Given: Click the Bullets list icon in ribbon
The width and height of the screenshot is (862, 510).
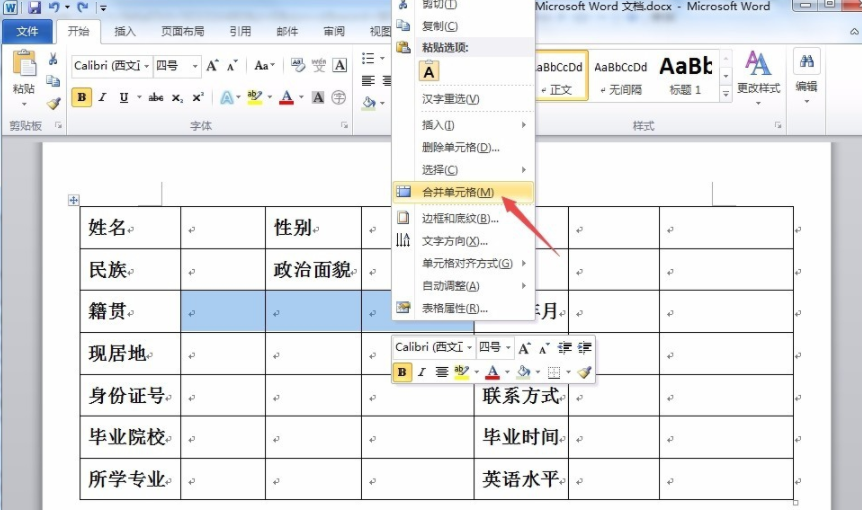Looking at the screenshot, I should (368, 58).
